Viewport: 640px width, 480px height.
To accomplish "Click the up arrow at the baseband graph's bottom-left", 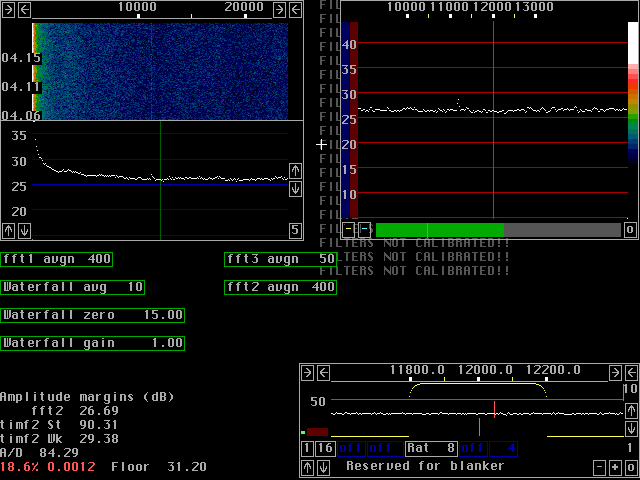I will [307, 467].
